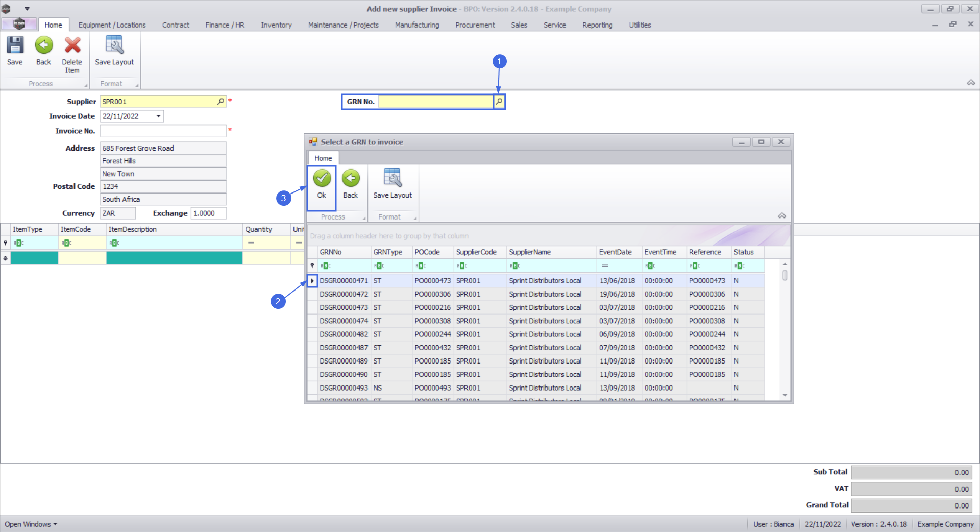The width and height of the screenshot is (980, 532).
Task: Click the Back arrow in the main ribbon
Action: pos(44,46)
